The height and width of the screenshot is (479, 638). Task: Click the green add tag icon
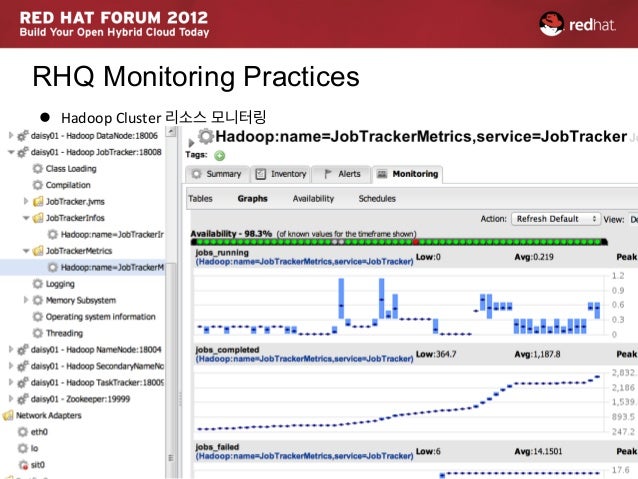220,155
